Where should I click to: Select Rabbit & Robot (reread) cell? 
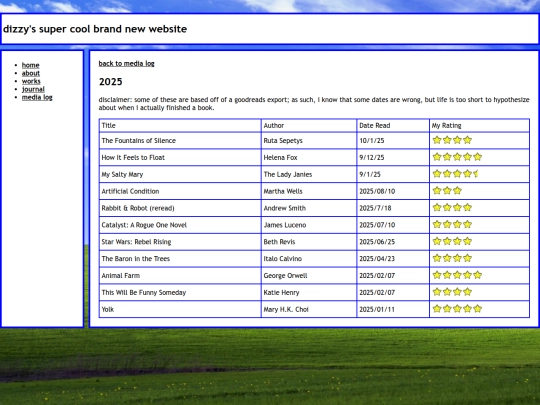(x=180, y=208)
